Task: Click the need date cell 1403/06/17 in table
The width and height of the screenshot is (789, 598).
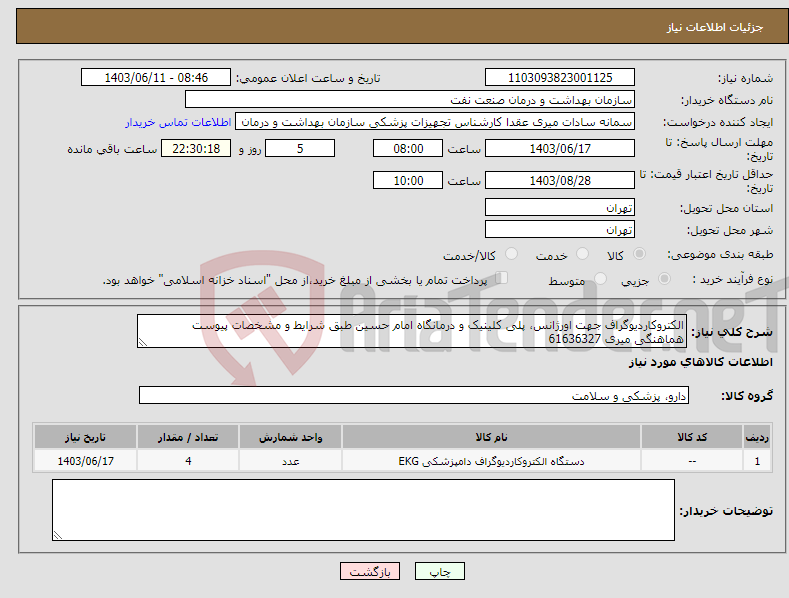Action: click(x=86, y=461)
